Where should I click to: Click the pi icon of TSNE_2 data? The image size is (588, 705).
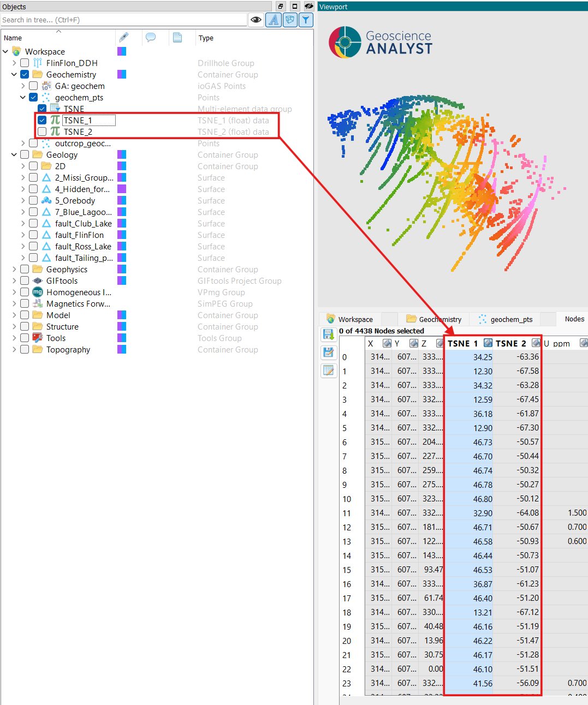[55, 132]
